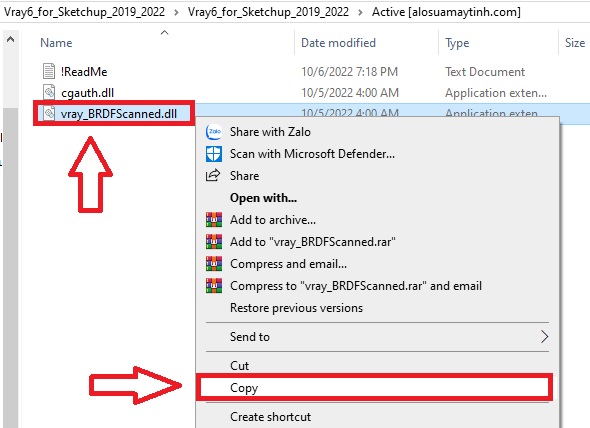590x428 pixels.
Task: Choose Restore previous versions
Action: tap(297, 308)
